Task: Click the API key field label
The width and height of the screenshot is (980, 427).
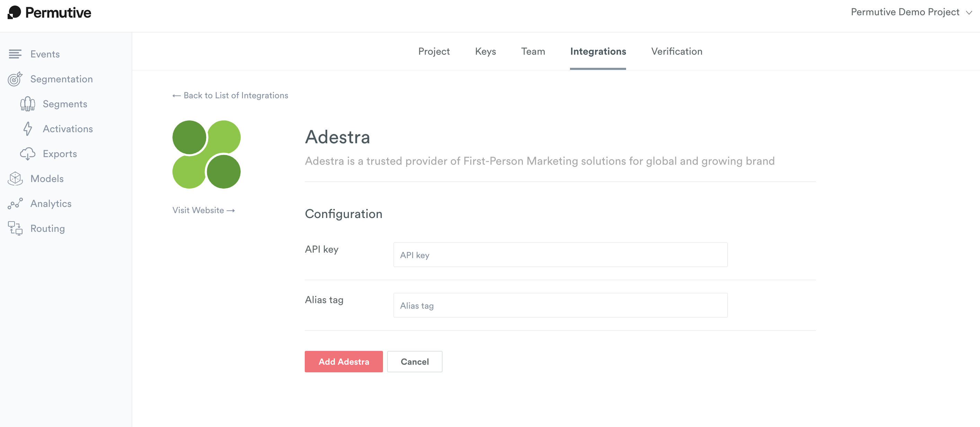Action: pyautogui.click(x=321, y=249)
